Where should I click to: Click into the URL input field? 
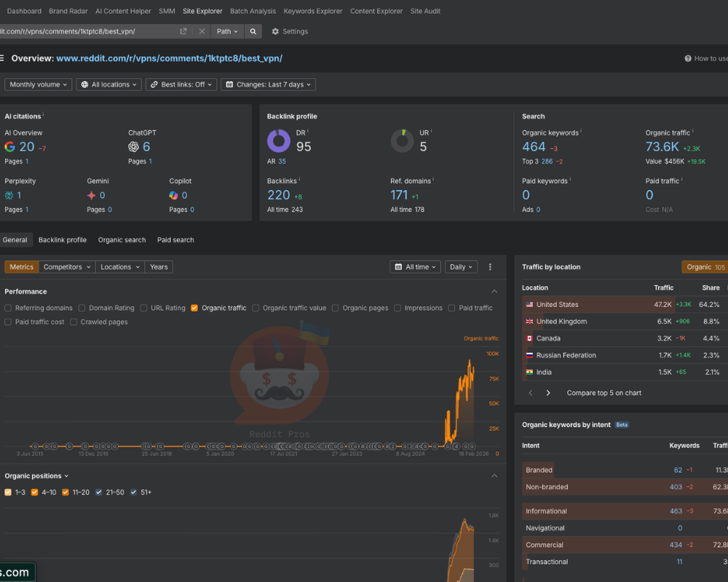(88, 31)
